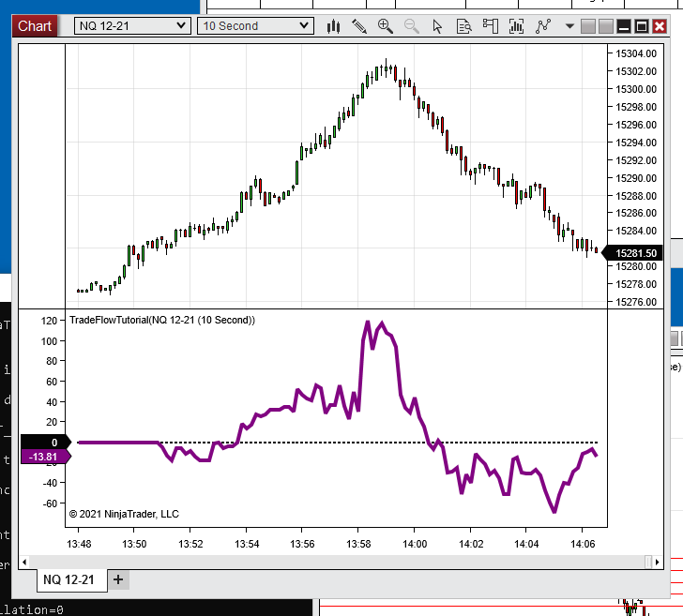Image resolution: width=683 pixels, height=616 pixels.
Task: Minimize the chart window
Action: (x=624, y=26)
